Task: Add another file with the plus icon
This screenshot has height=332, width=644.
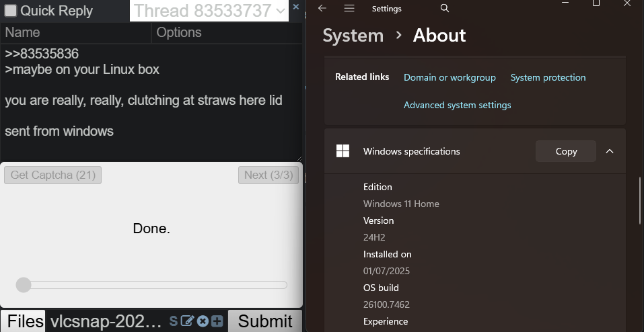Action: 217,321
